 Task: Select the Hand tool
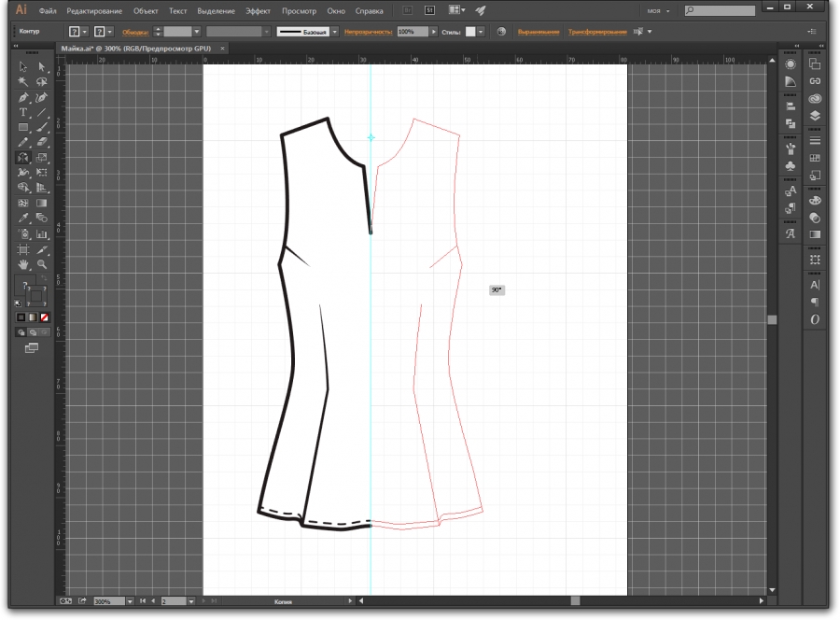[23, 265]
